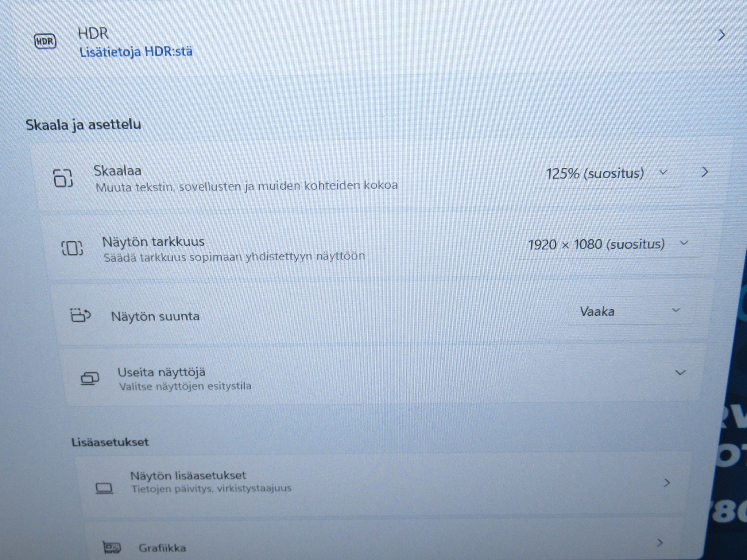Image resolution: width=747 pixels, height=560 pixels.
Task: Click the HDR badge icon
Action: point(45,41)
